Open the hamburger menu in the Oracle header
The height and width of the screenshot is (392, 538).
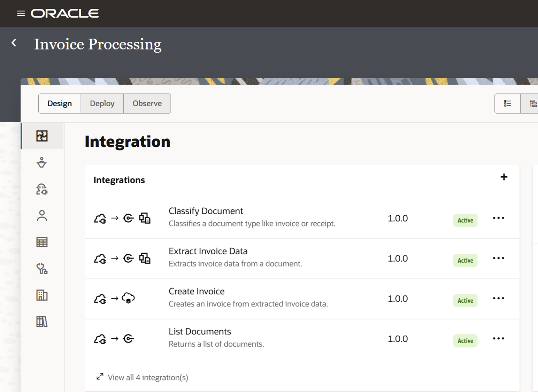pyautogui.click(x=21, y=13)
